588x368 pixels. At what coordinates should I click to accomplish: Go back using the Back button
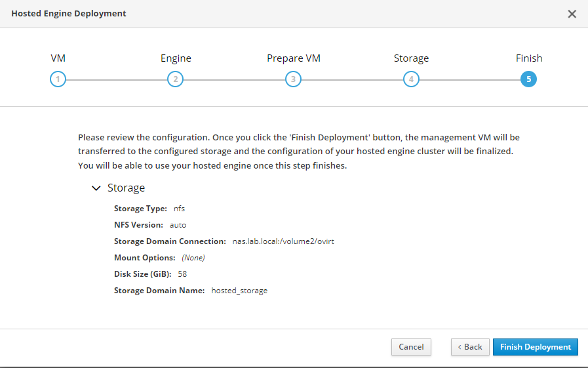pyautogui.click(x=470, y=347)
